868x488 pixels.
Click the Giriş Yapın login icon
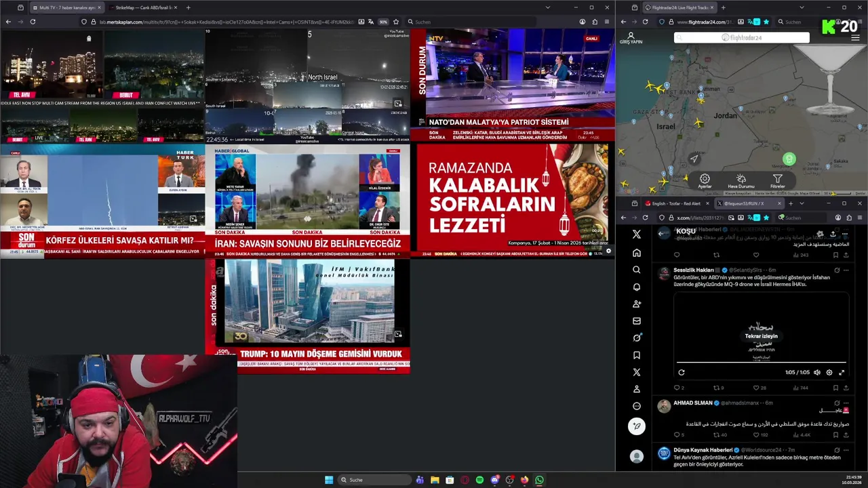(631, 38)
